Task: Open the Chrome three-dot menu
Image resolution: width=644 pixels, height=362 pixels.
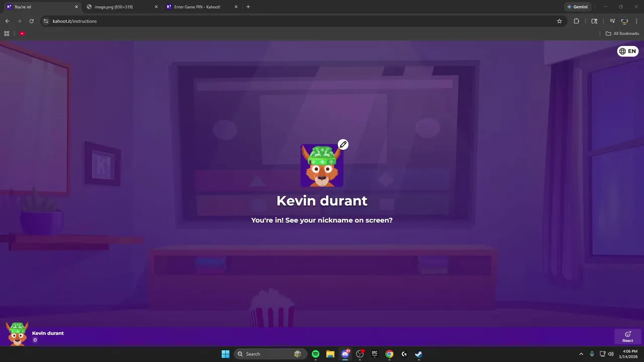Action: pyautogui.click(x=636, y=21)
